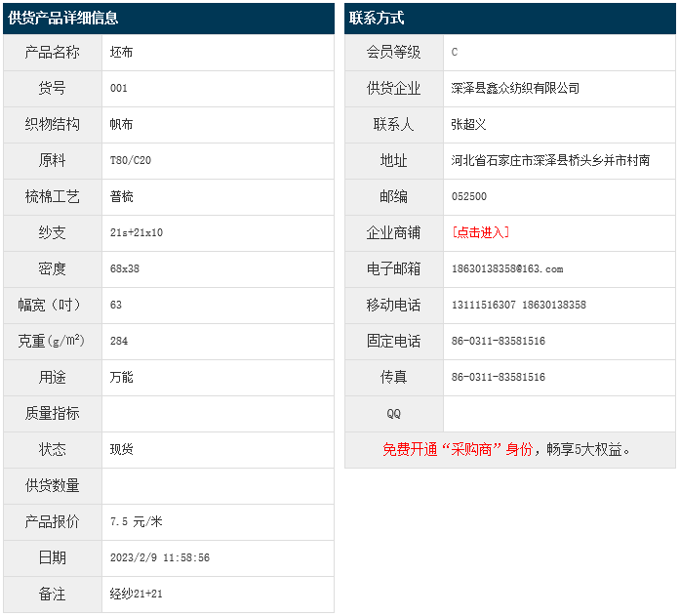
Task: Click the date value 2023/2/9 11:58:56
Action: click(160, 557)
